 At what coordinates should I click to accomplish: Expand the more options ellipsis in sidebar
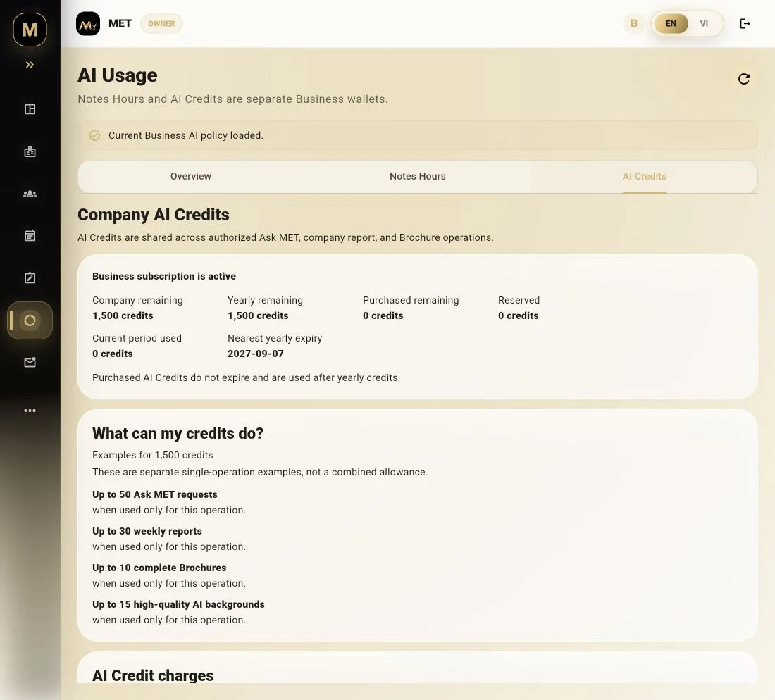[30, 411]
